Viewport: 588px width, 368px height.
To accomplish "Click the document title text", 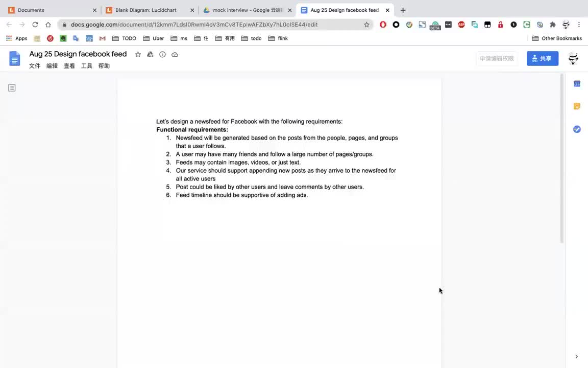I will [x=78, y=54].
